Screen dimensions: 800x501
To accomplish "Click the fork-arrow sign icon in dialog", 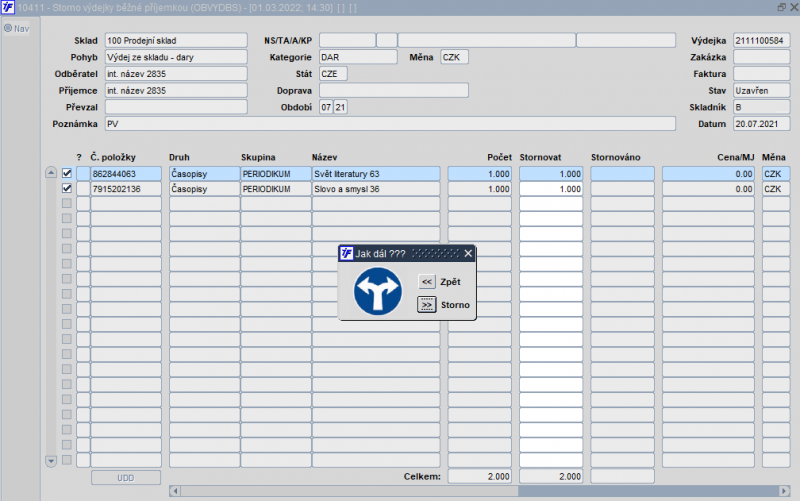I will pyautogui.click(x=378, y=292).
